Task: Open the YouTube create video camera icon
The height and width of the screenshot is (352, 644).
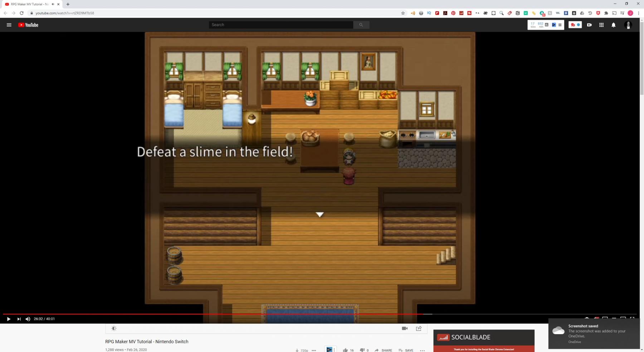Action: point(589,25)
